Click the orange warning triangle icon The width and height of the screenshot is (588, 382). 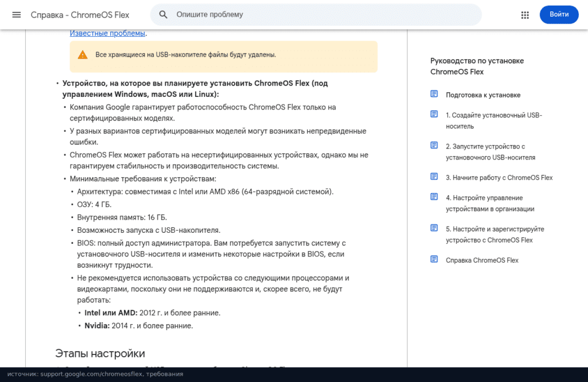click(83, 55)
